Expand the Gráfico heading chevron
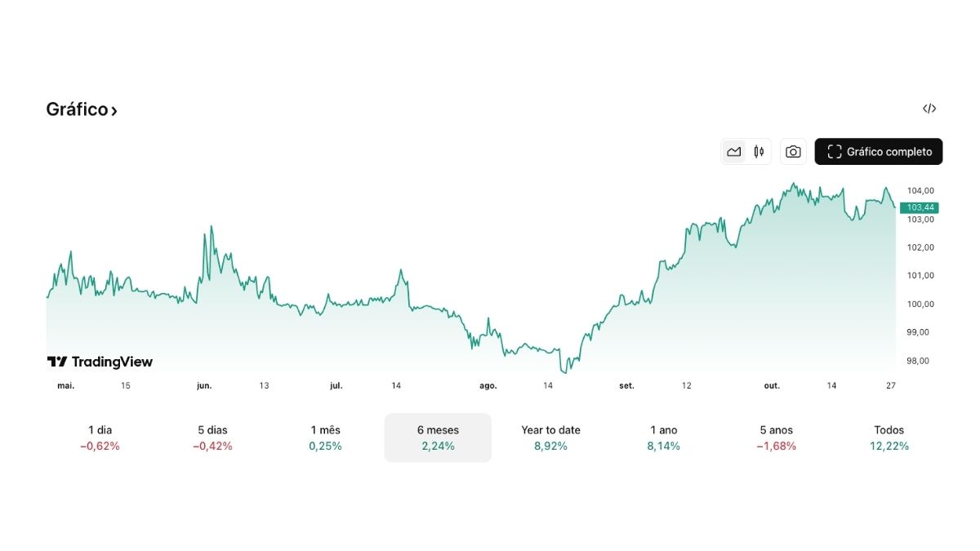980x551 pixels. pos(113,109)
